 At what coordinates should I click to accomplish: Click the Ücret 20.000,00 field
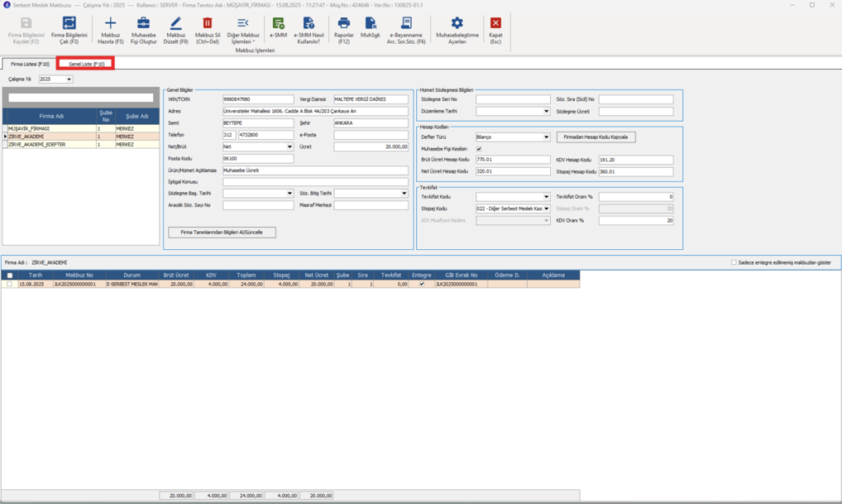(371, 146)
